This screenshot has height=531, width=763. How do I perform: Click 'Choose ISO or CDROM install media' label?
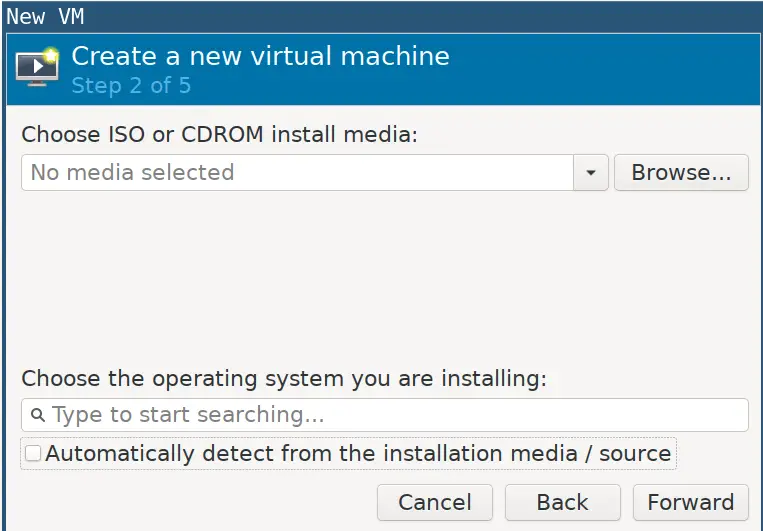[219, 134]
